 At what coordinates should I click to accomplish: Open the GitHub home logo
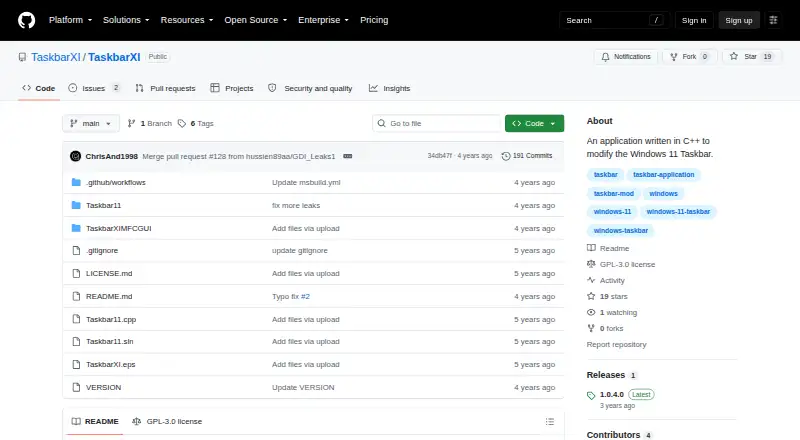point(27,20)
